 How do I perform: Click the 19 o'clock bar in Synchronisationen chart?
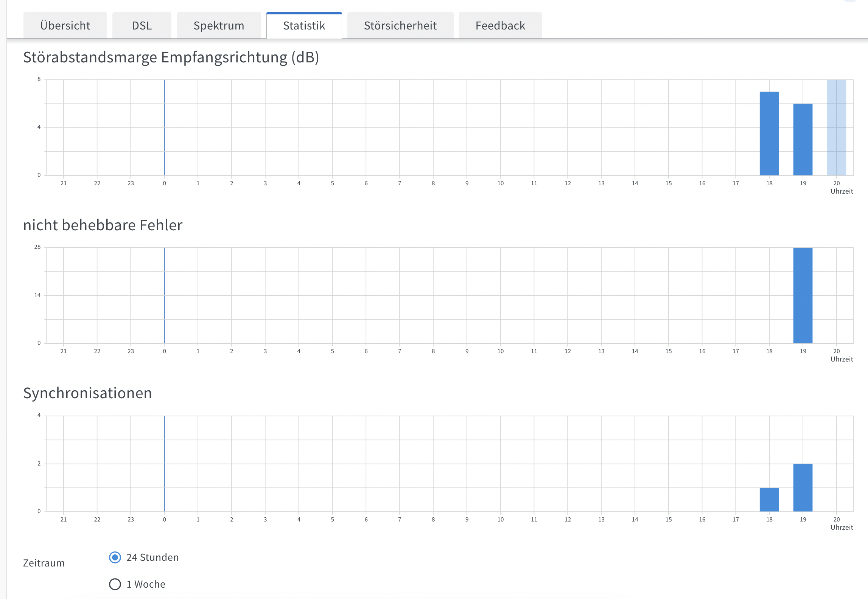pyautogui.click(x=803, y=487)
